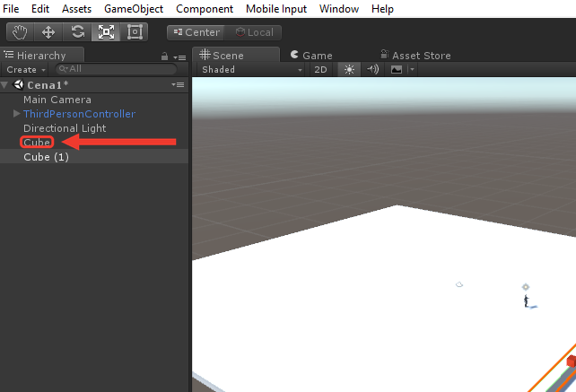576x392 pixels.
Task: Toggle scene effects image icon
Action: click(x=397, y=69)
